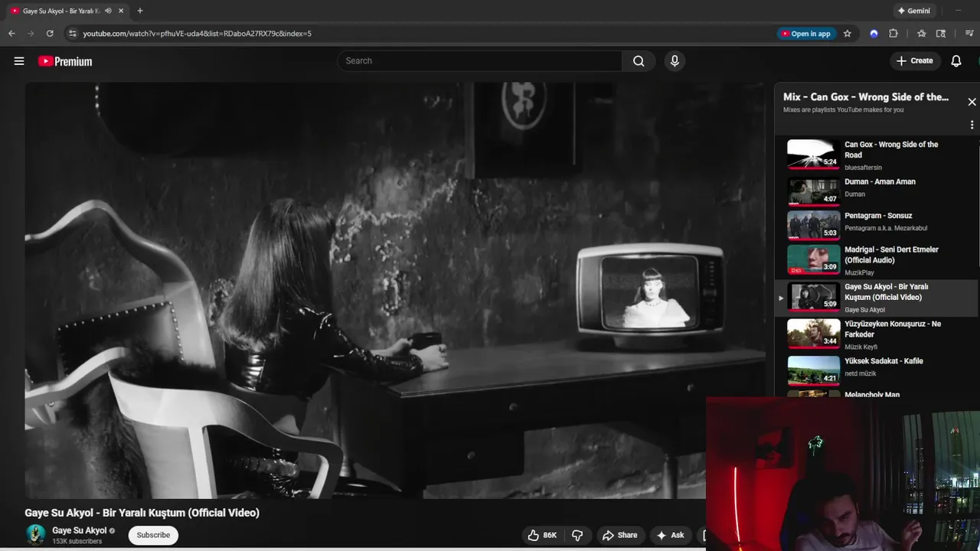
Task: Play Pentagram - Sonsuz from playlist
Action: (x=878, y=215)
